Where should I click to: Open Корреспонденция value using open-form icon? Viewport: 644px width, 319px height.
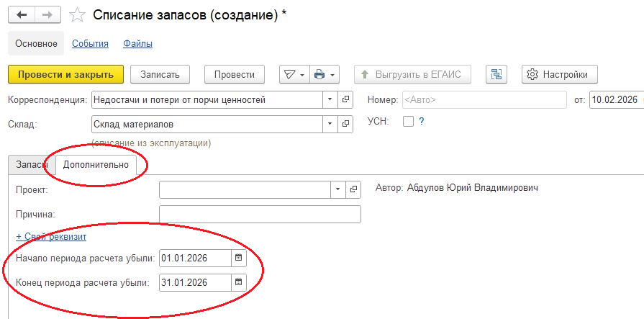[346, 100]
